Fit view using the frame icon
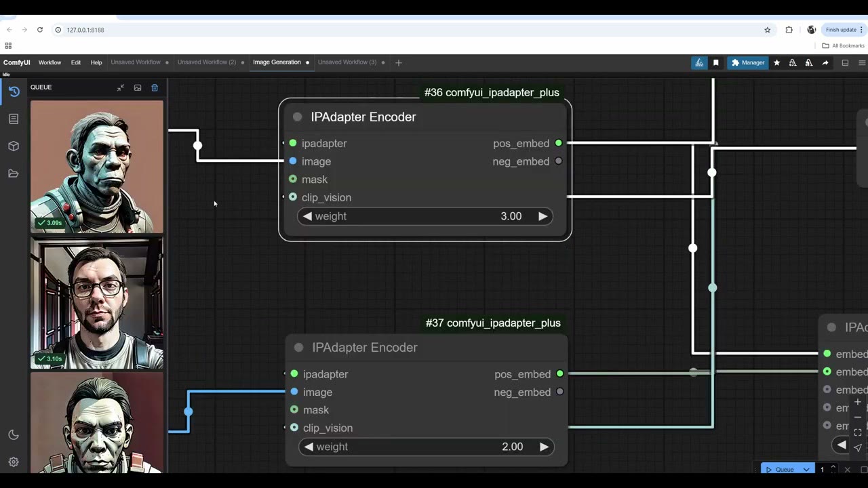The image size is (868, 488). (858, 432)
